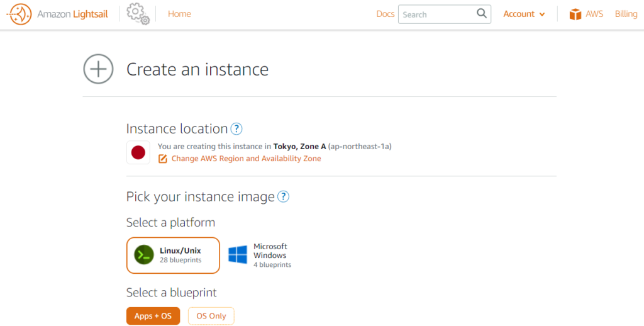
Task: Click the '4 blueprints' text
Action: pos(272,265)
